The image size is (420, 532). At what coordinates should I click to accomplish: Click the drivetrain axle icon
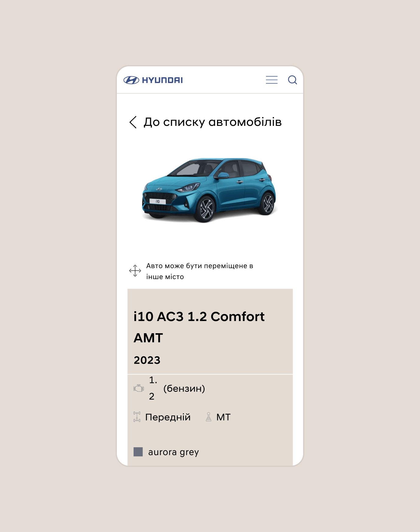137,417
